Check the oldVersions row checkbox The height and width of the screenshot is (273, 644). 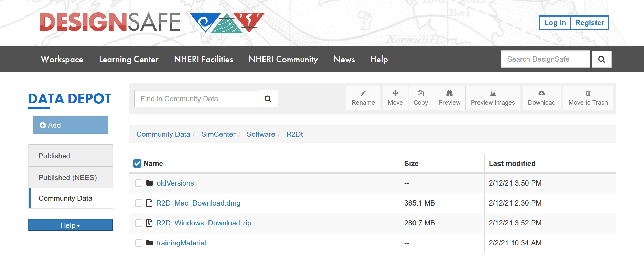click(139, 183)
